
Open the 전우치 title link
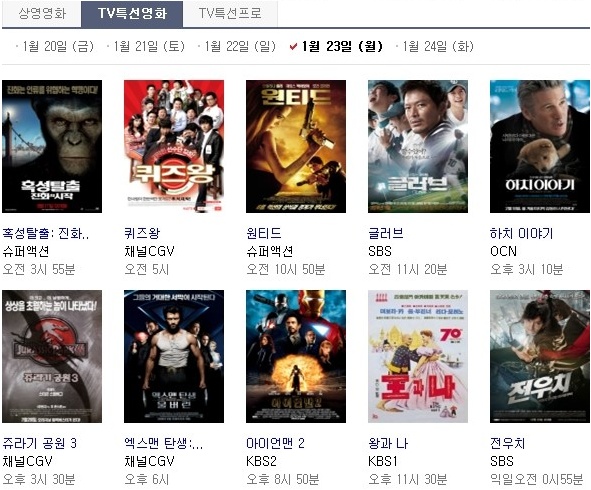coord(507,443)
